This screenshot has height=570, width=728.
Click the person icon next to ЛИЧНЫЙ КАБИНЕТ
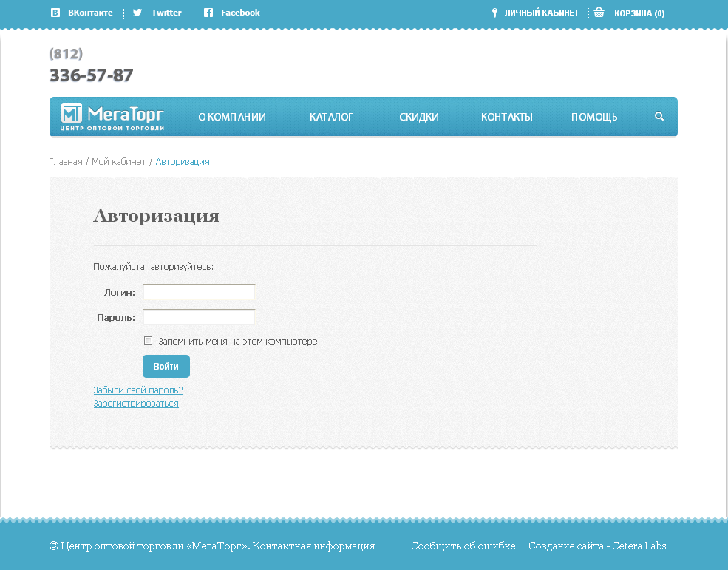click(x=494, y=12)
